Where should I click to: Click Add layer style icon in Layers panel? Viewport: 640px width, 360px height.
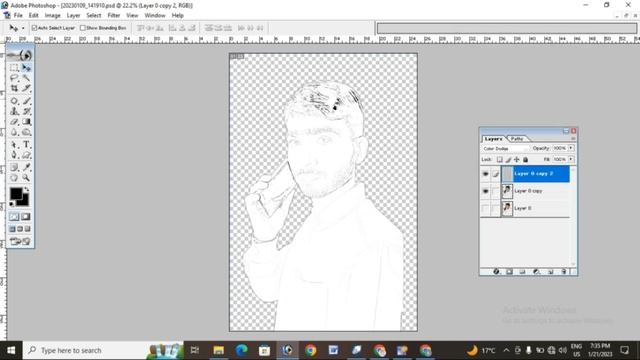click(x=496, y=271)
